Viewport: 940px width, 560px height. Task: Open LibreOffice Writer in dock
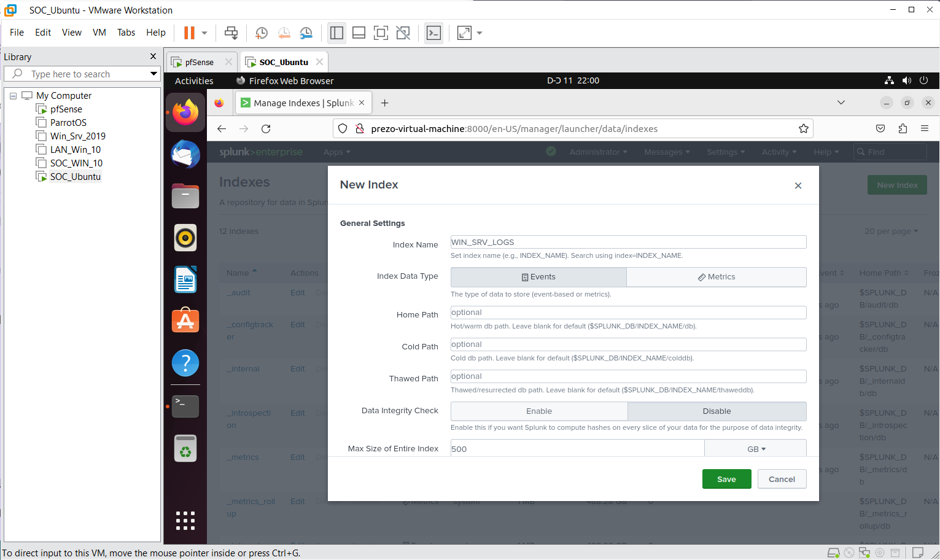coord(185,279)
